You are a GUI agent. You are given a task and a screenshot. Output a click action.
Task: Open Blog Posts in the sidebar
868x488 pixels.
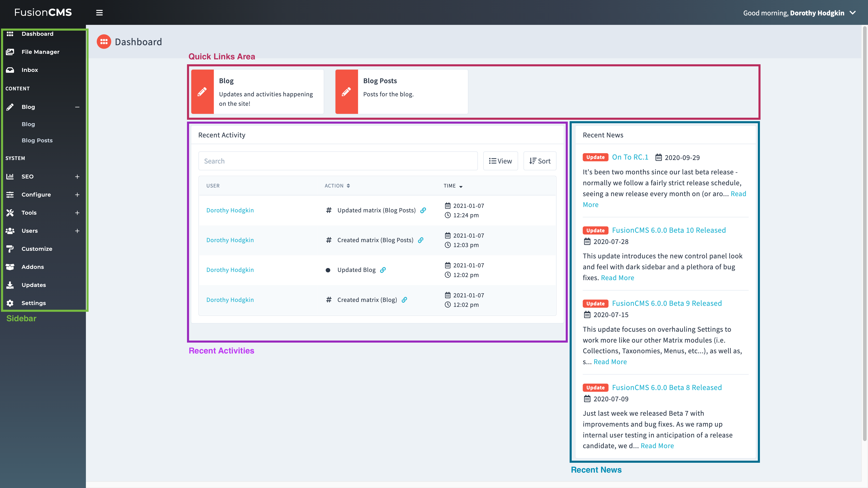tap(37, 140)
